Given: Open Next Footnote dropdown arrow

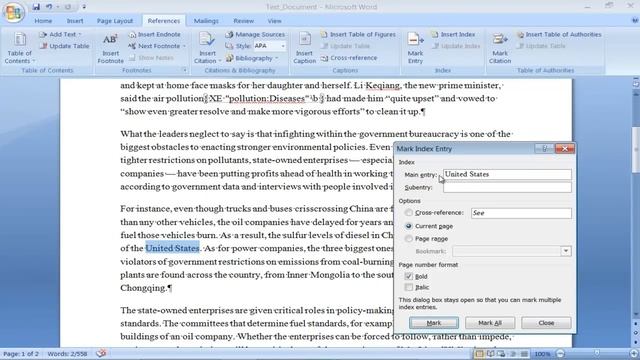Looking at the screenshot, I should click(x=184, y=46).
